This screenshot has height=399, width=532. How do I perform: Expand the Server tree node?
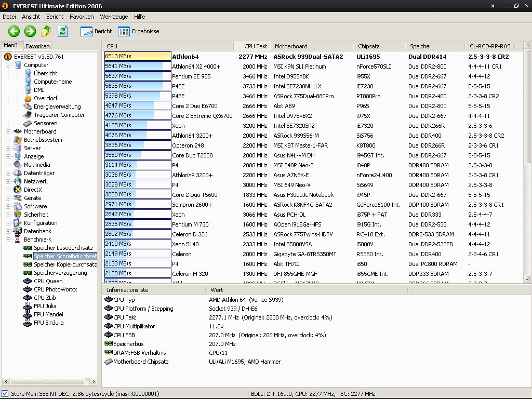click(8, 148)
